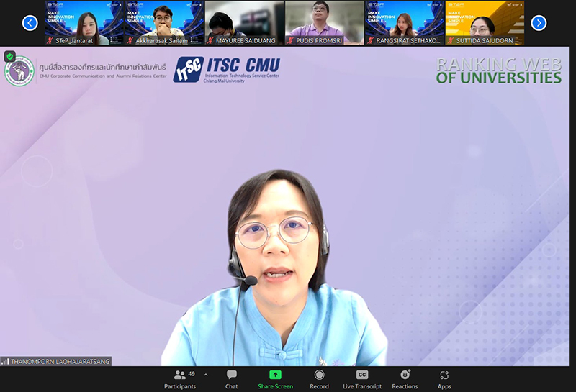Select the SUTTIDA SAIUDORN video thumbnail

[x=484, y=23]
